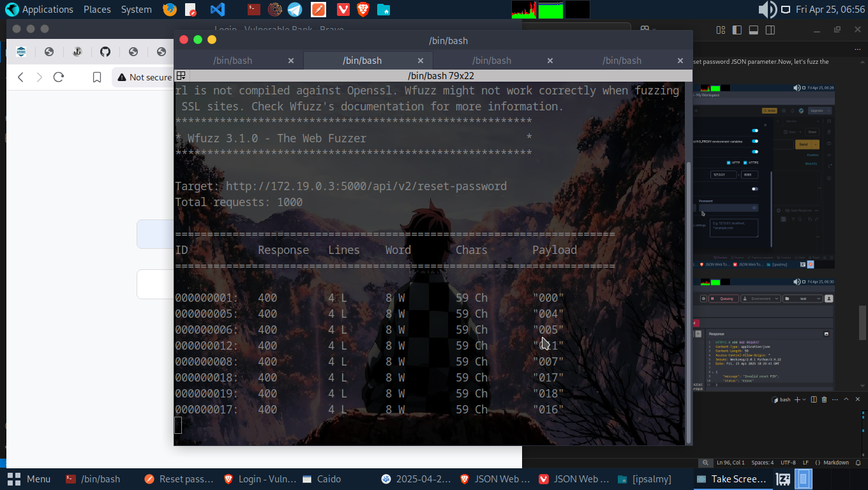The image size is (868, 490).
Task: Toggle the secondary sidebar in VS Code
Action: (x=770, y=29)
